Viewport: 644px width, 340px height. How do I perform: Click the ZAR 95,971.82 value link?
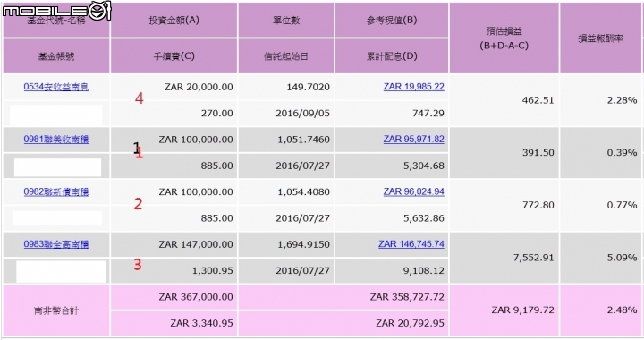413,140
